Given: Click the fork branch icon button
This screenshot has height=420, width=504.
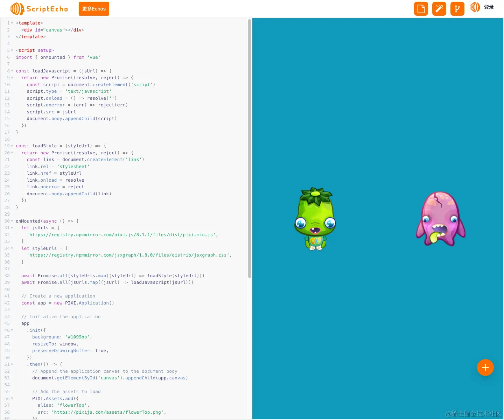Looking at the screenshot, I should pyautogui.click(x=457, y=9).
